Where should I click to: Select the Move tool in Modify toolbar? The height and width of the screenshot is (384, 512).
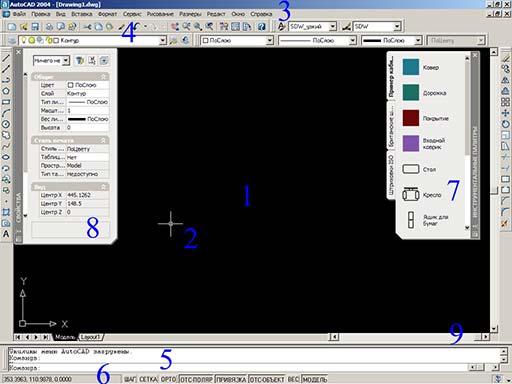click(x=505, y=113)
